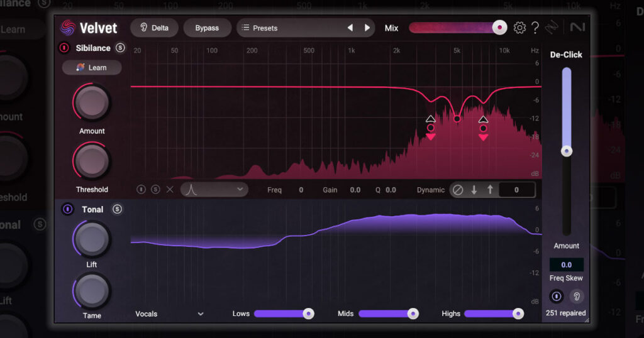Open the Presets menu
The height and width of the screenshot is (338, 644).
tap(289, 28)
